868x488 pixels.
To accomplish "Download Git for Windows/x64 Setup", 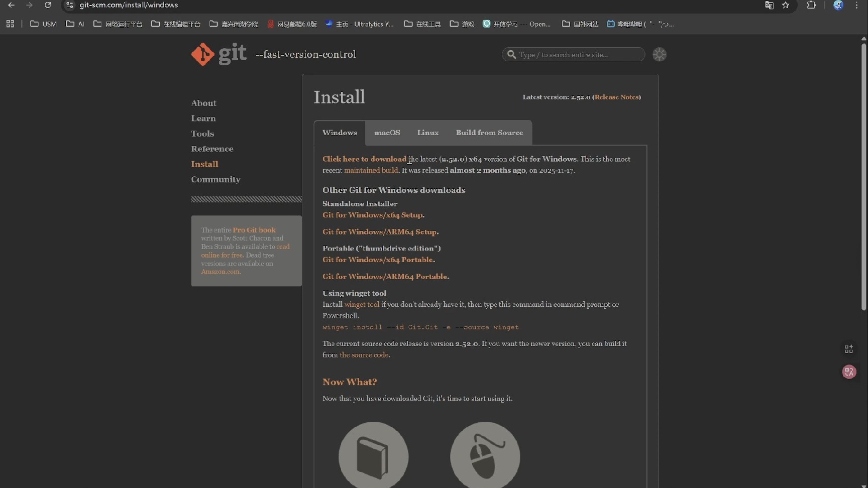I will [x=372, y=215].
